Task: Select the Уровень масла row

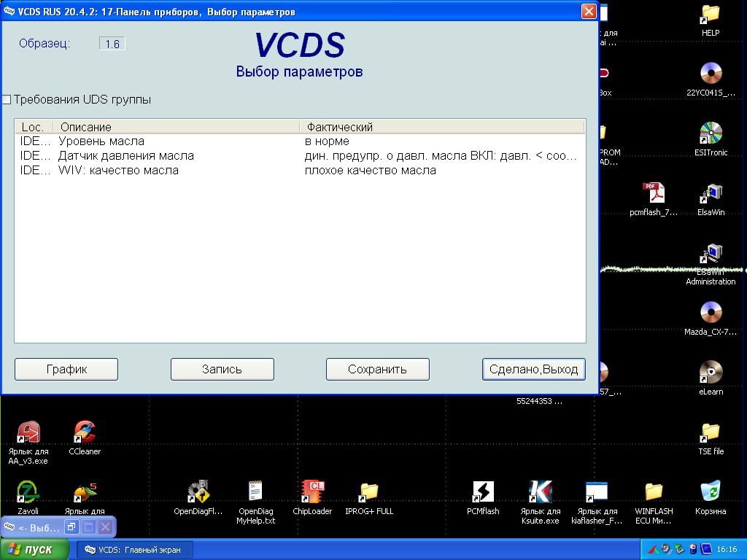Action: click(299, 141)
